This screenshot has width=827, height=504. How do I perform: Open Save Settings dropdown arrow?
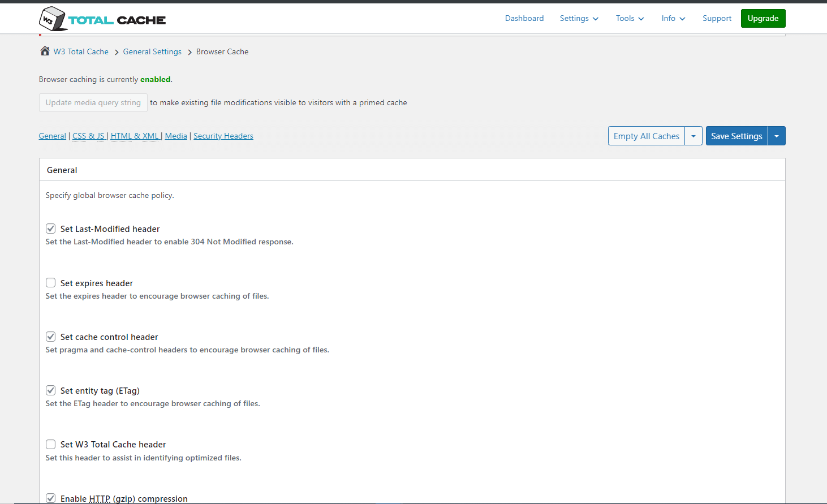777,136
